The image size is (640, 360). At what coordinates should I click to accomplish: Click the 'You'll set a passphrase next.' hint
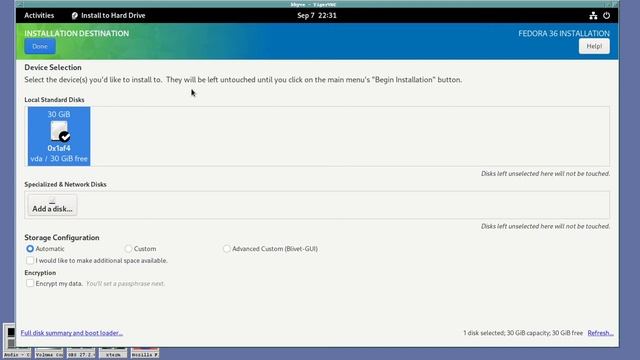tap(125, 284)
